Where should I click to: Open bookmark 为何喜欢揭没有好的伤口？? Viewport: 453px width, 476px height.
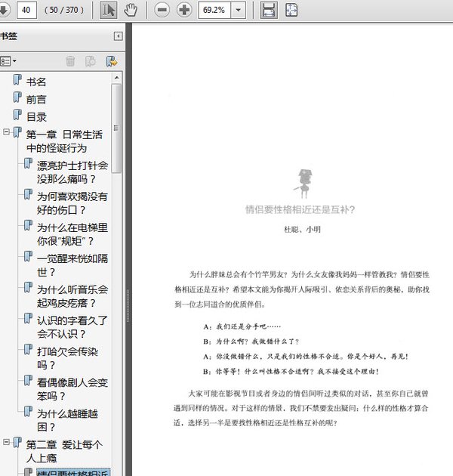72,203
